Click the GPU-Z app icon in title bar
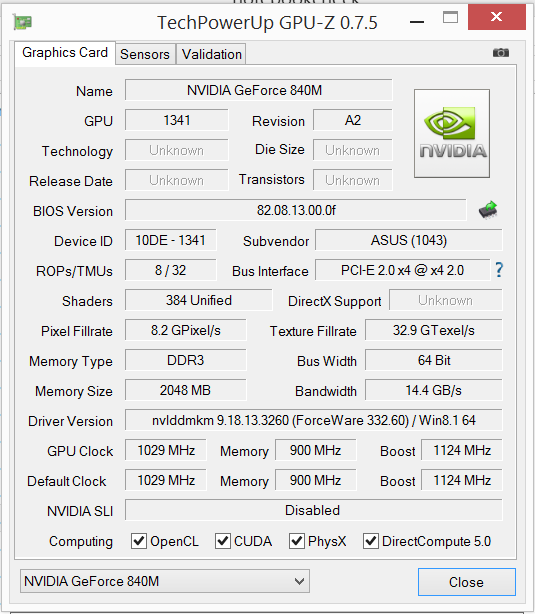535x614 pixels. pos(22,22)
